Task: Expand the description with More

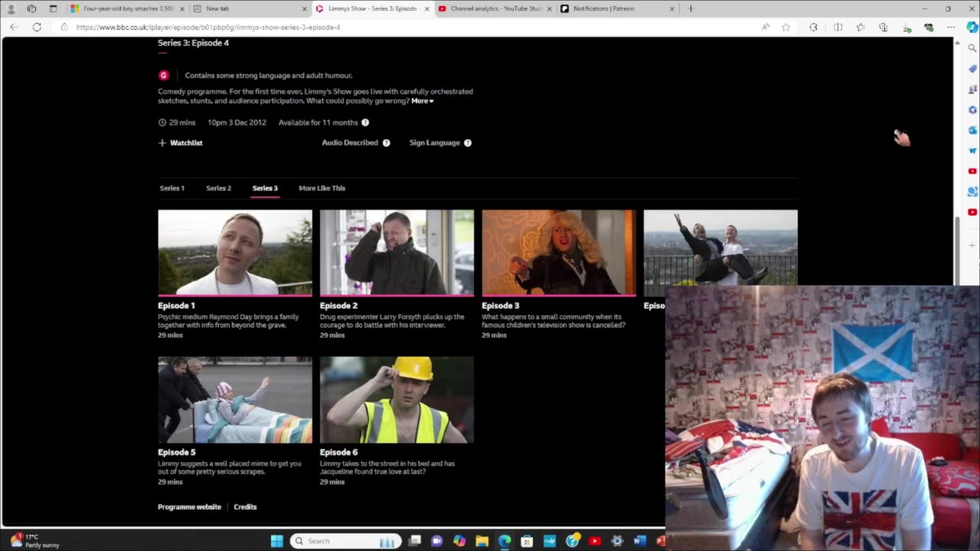Action: (423, 101)
